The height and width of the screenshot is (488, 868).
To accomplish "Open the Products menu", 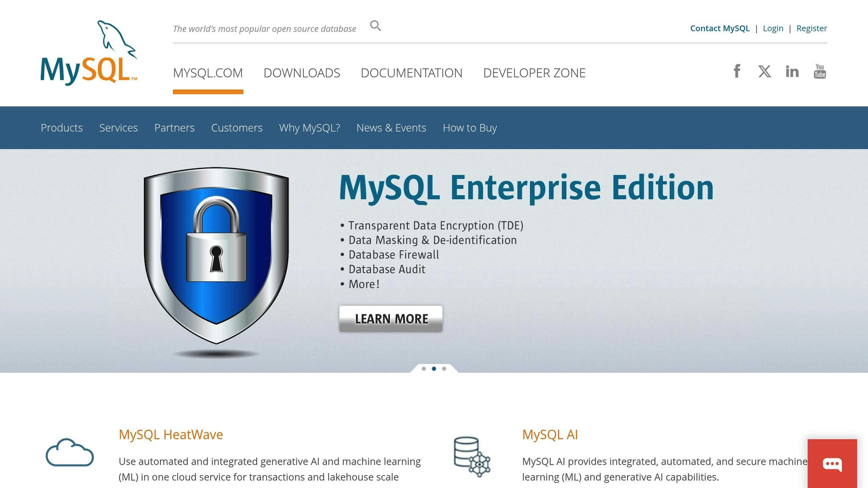I will 62,128.
